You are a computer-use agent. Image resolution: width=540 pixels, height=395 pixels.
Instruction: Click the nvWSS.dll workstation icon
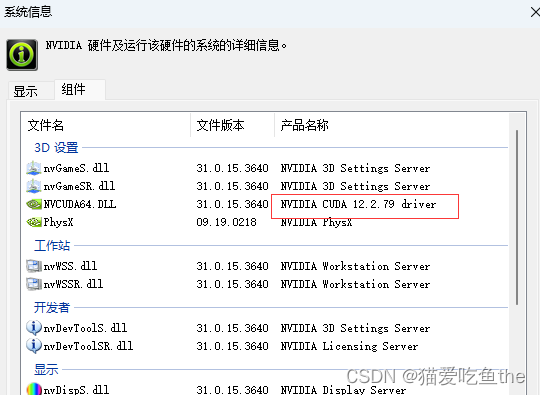coord(34,266)
